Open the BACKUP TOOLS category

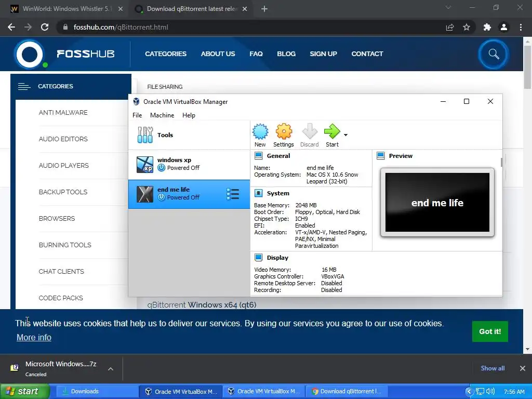click(x=63, y=192)
